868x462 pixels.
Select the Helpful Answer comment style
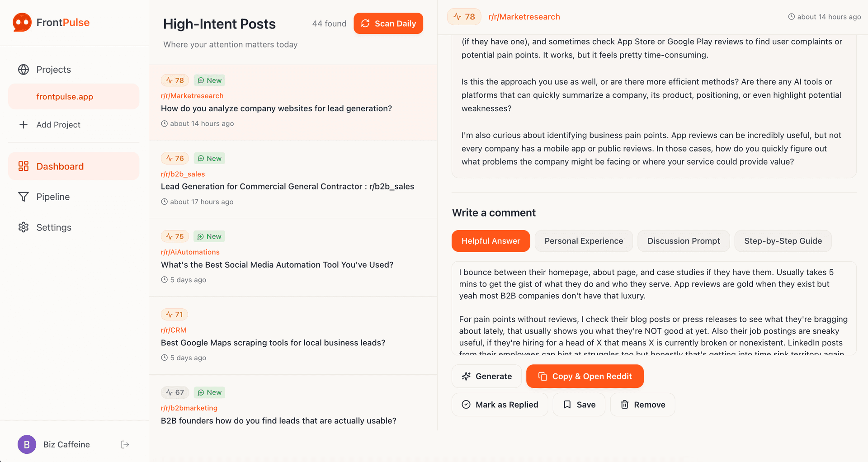point(491,241)
